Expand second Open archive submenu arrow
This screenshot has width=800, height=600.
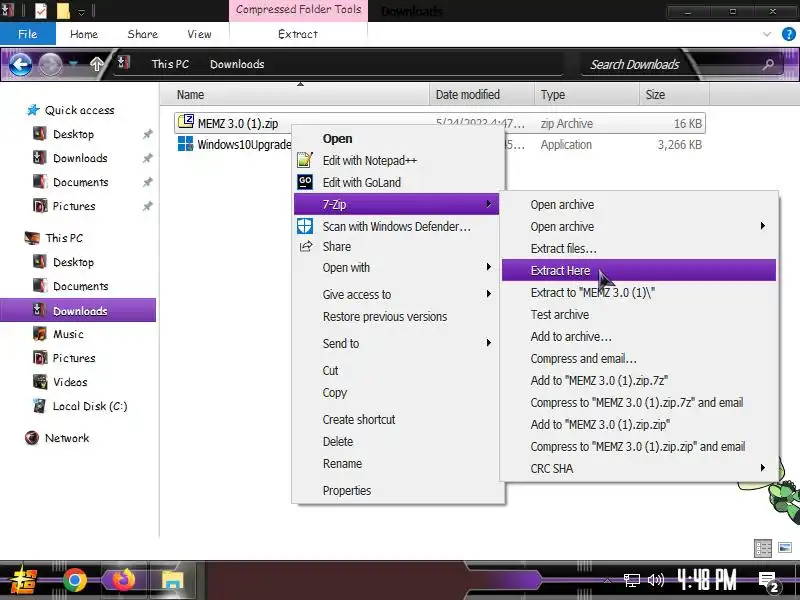pos(762,226)
